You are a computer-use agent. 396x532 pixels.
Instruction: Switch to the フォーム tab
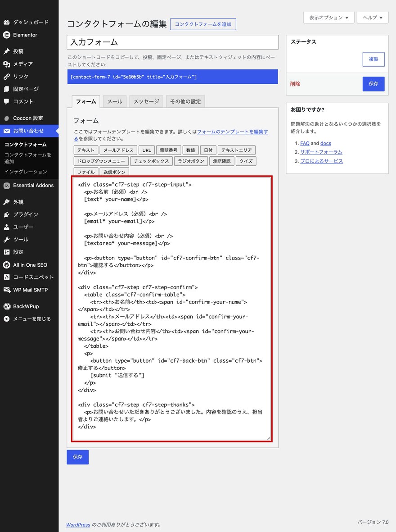coord(86,101)
